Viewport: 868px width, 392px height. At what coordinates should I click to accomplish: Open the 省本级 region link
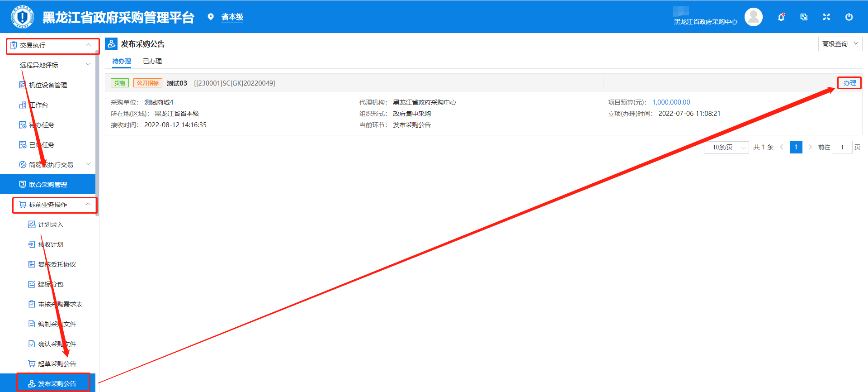point(232,17)
